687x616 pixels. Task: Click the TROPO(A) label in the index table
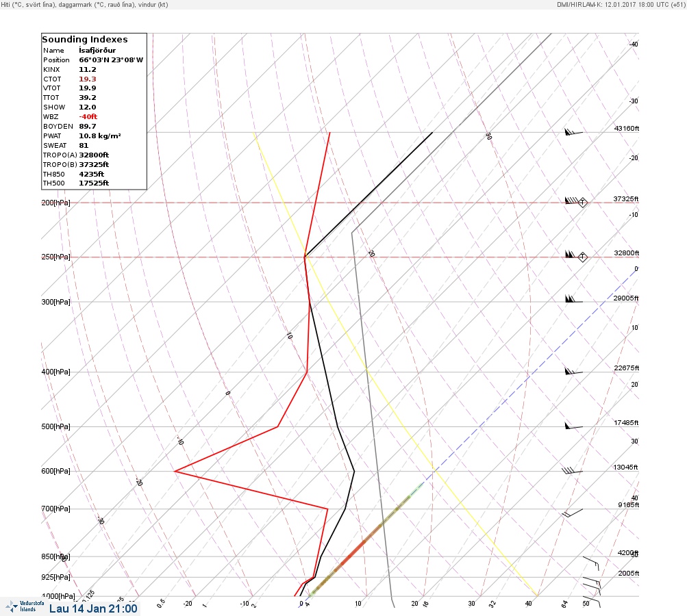pyautogui.click(x=60, y=155)
